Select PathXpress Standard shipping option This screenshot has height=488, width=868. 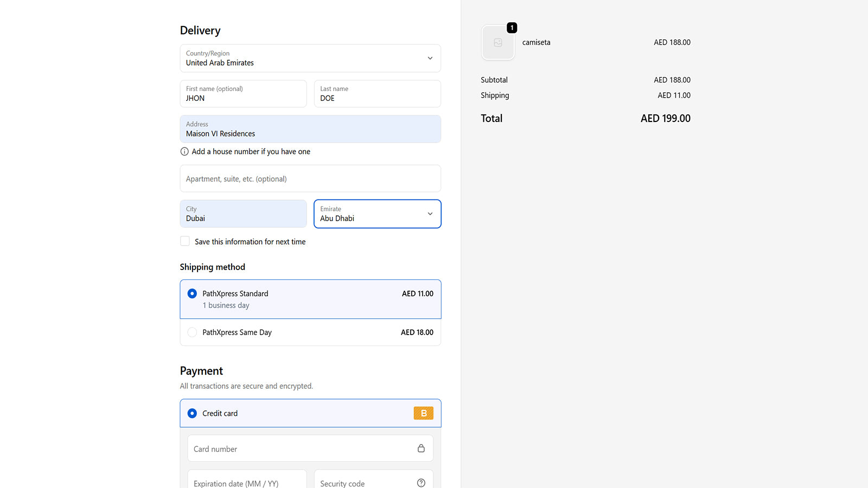[192, 293]
